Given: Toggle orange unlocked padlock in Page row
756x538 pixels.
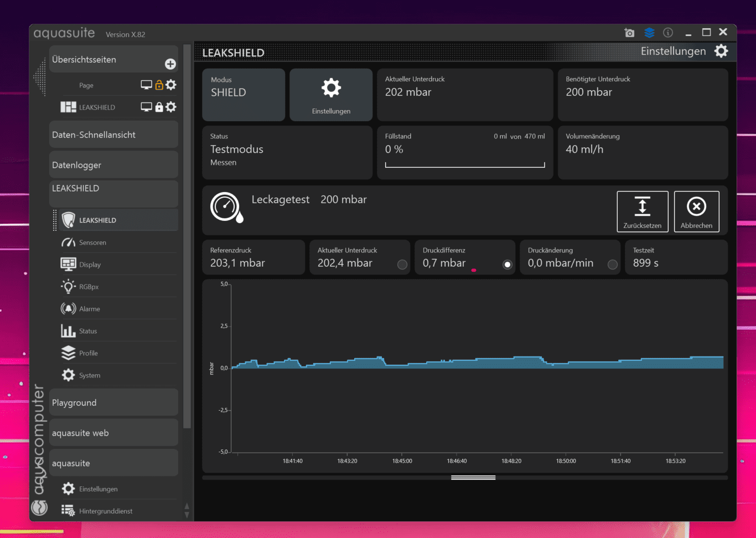Looking at the screenshot, I should coord(159,85).
